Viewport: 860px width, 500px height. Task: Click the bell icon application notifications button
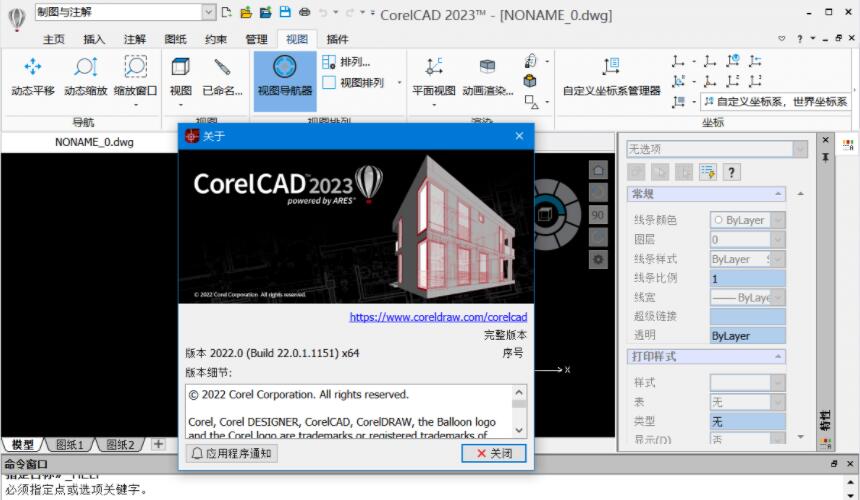232,453
